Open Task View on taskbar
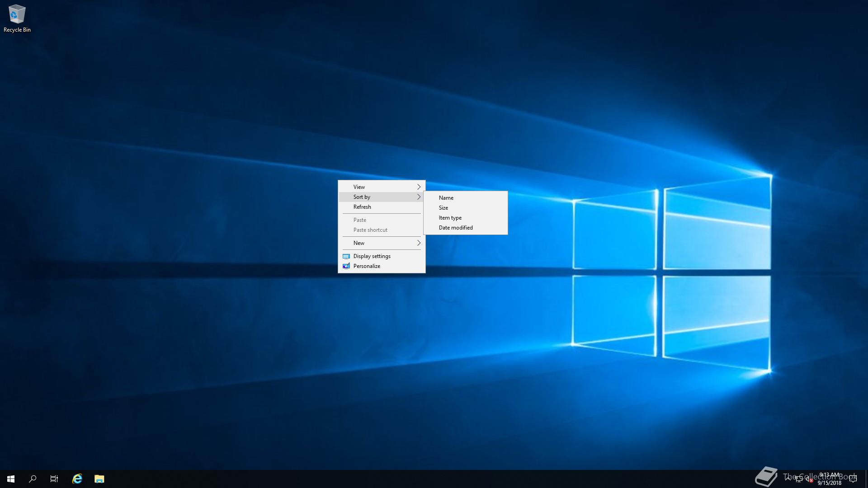Viewport: 868px width, 488px height. click(x=54, y=479)
